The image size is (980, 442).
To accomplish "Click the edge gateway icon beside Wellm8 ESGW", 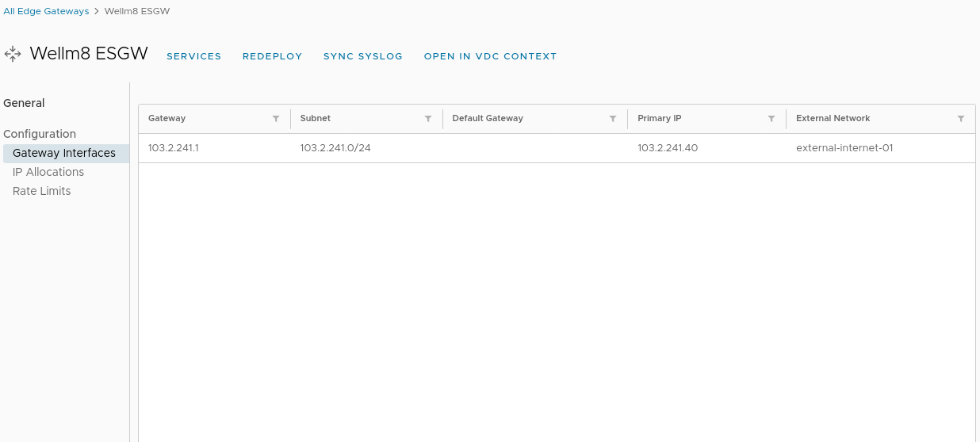I will 12,54.
